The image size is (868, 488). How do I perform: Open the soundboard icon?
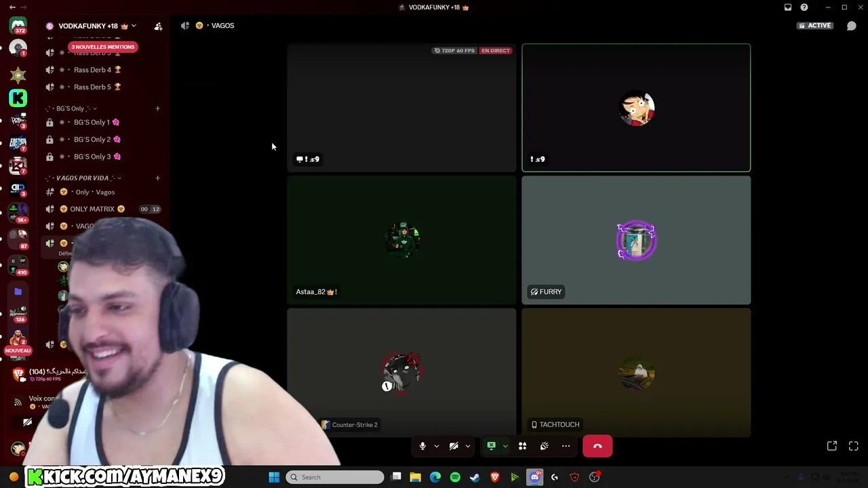pos(544,446)
